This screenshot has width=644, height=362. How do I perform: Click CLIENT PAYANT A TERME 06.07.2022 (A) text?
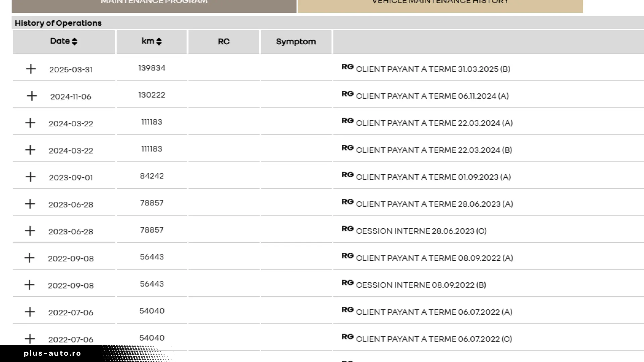(x=434, y=312)
